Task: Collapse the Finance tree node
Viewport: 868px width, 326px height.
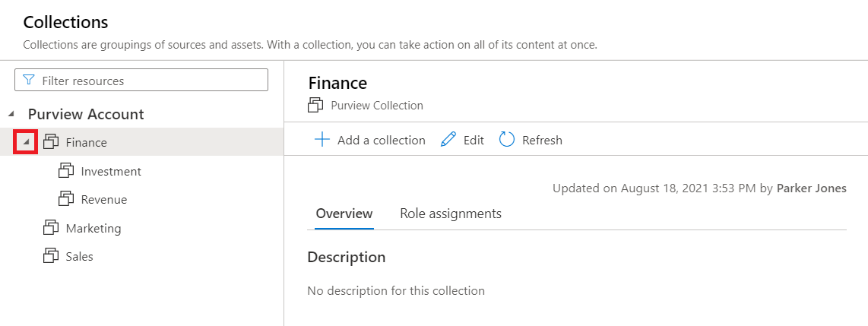Action: pyautogui.click(x=27, y=142)
